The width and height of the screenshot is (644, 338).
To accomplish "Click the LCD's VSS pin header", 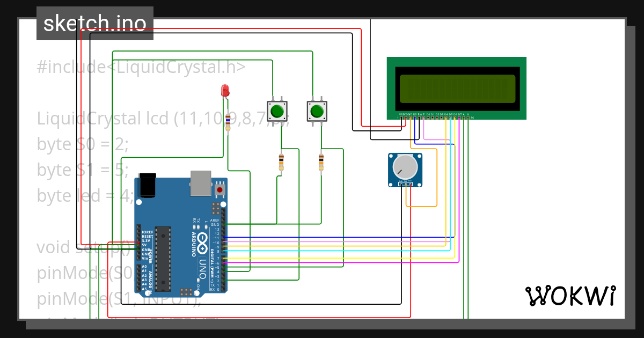I will point(400,117).
